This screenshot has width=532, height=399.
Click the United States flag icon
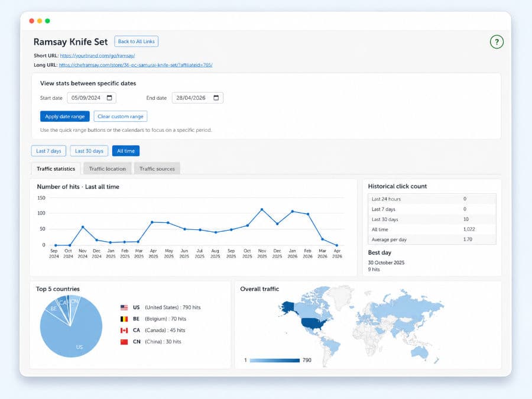[x=124, y=307]
